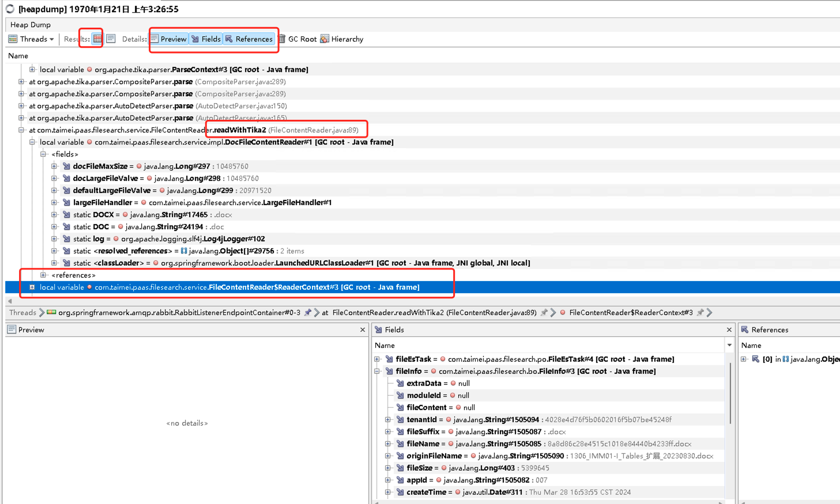Click the Name column header in main tree
The height and width of the screenshot is (504, 840).
point(18,56)
